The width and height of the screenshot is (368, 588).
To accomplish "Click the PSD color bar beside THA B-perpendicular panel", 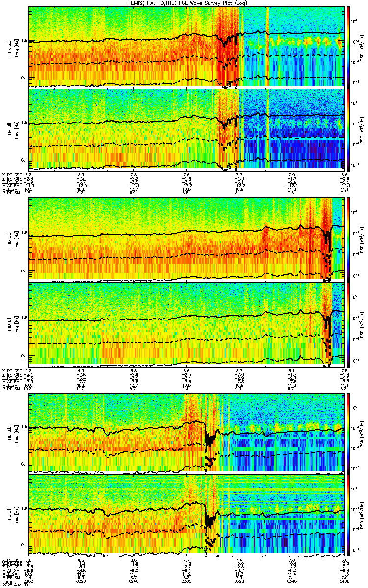I will tap(349, 47).
